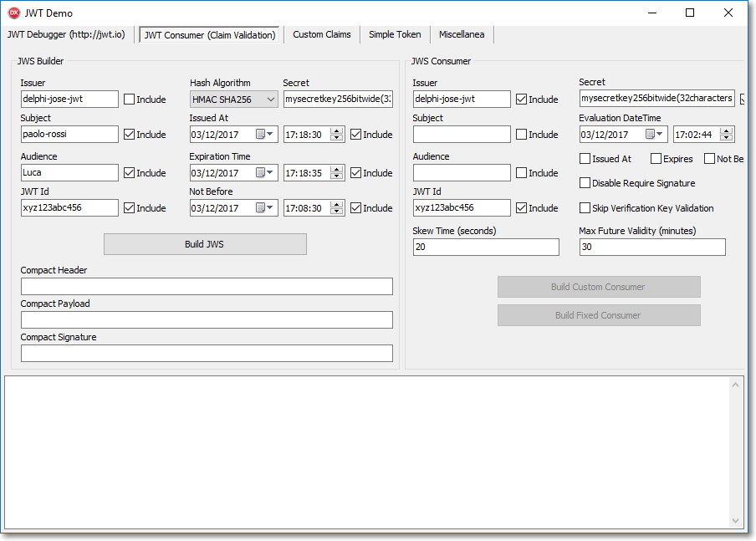Click the Skew Time seconds input field

click(486, 247)
